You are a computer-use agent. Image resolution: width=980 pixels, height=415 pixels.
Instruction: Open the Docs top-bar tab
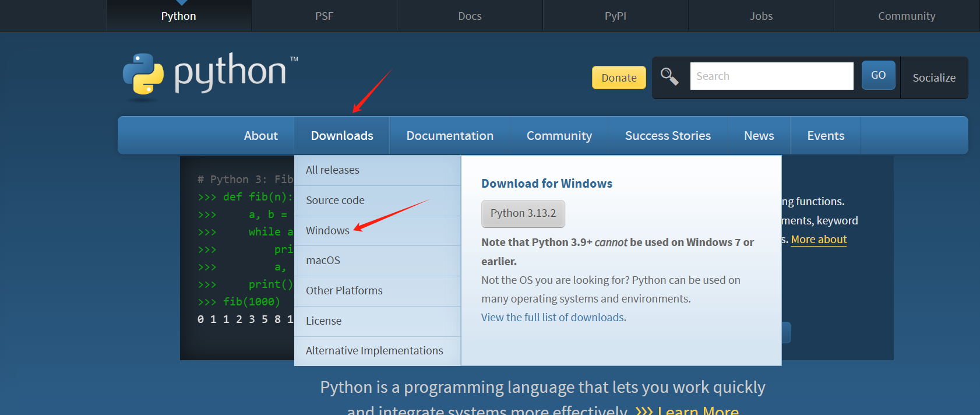470,16
